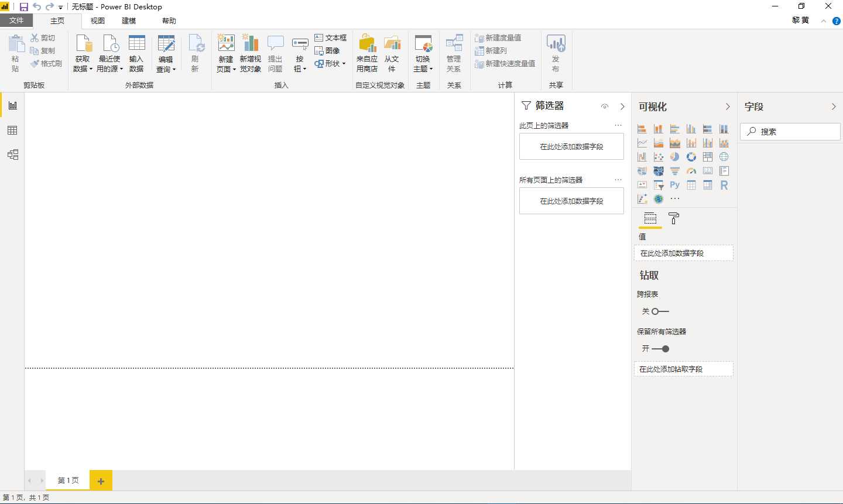Image resolution: width=843 pixels, height=504 pixels.
Task: Select the treemap visual
Action: 708,157
